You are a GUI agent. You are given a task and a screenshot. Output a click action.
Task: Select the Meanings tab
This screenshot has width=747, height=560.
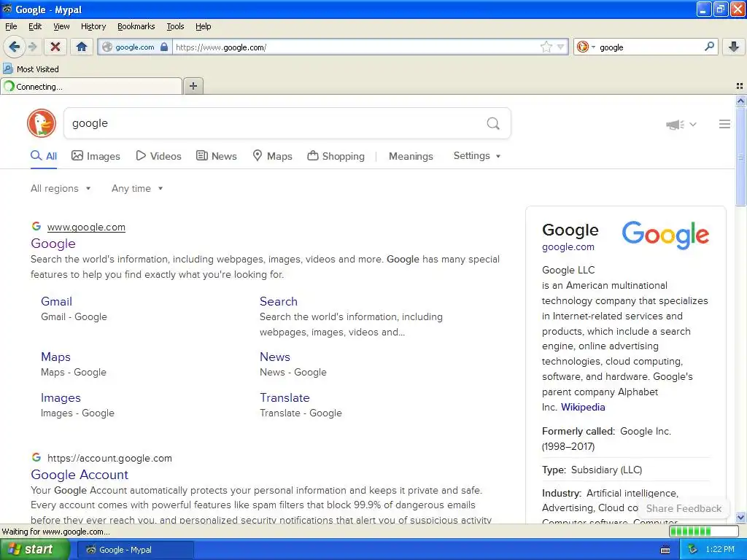[411, 156]
